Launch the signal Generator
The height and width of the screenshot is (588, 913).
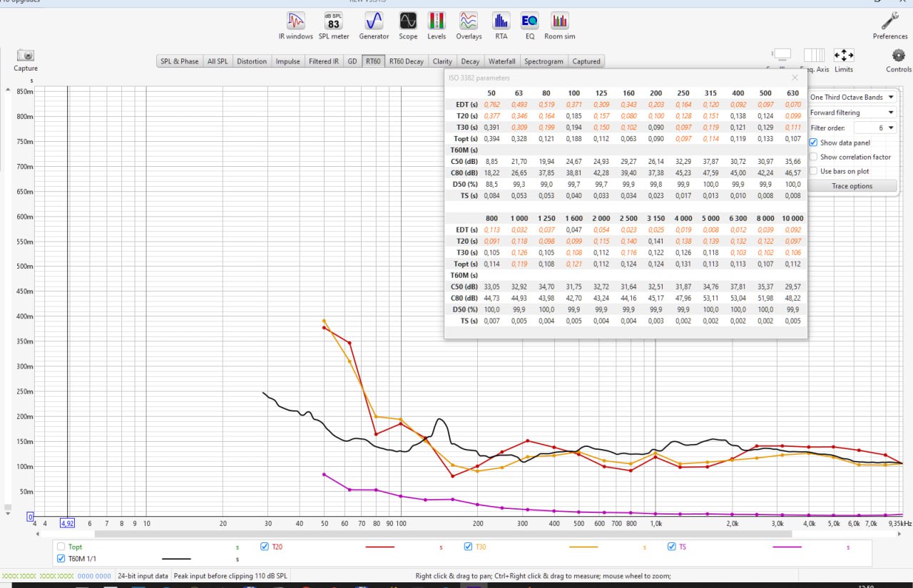(374, 26)
